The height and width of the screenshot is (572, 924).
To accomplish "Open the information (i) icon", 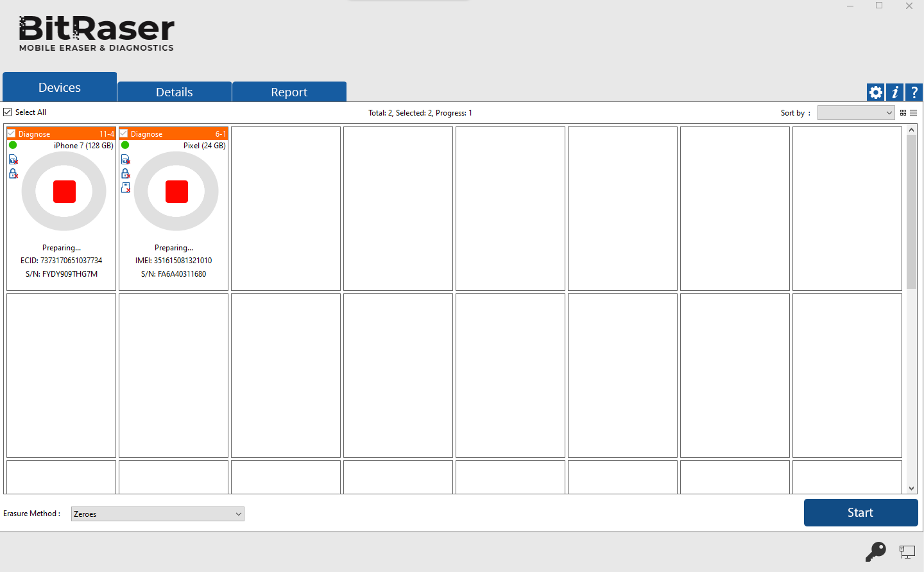I will pyautogui.click(x=894, y=92).
